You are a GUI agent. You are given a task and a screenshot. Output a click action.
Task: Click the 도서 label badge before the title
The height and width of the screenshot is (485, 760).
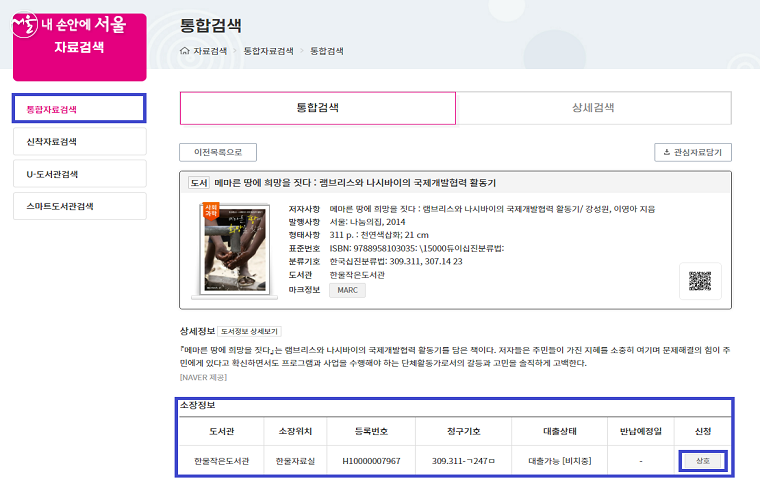click(199, 183)
